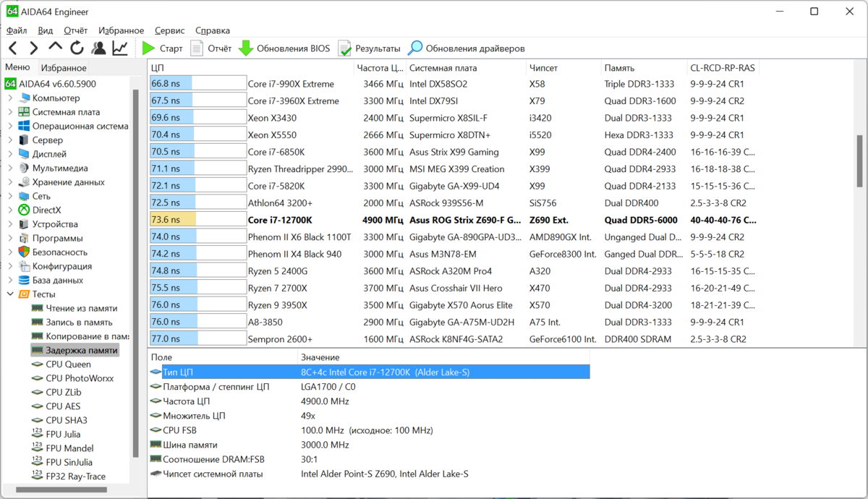Open the user accounts toolbar icon
Image resolution: width=868 pixels, height=499 pixels.
[x=98, y=48]
